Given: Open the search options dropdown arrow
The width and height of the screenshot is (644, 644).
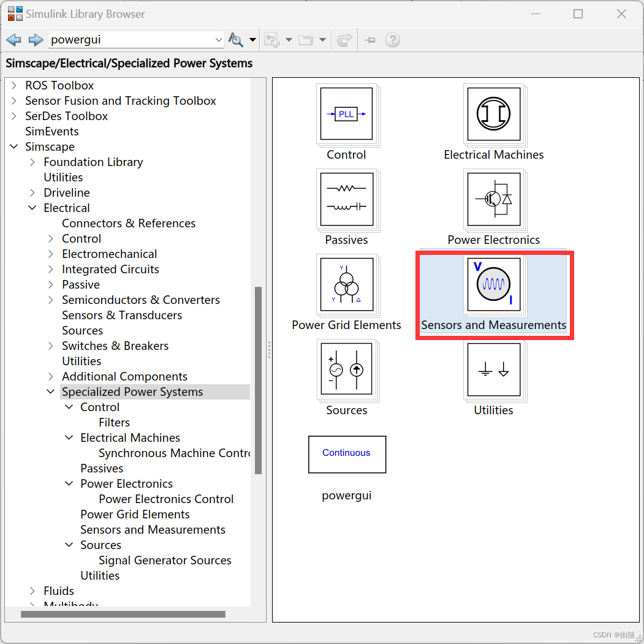Looking at the screenshot, I should coord(252,40).
